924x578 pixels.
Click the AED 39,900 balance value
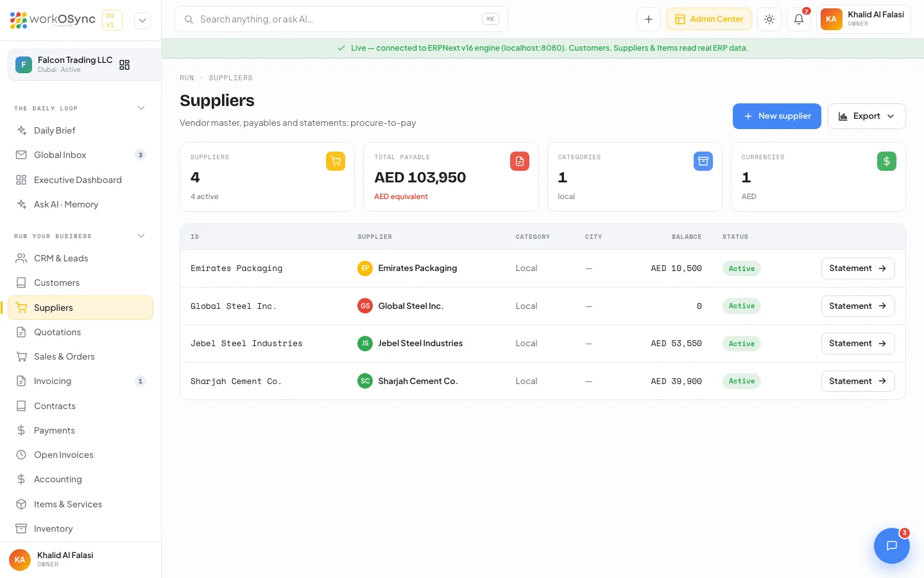676,381
